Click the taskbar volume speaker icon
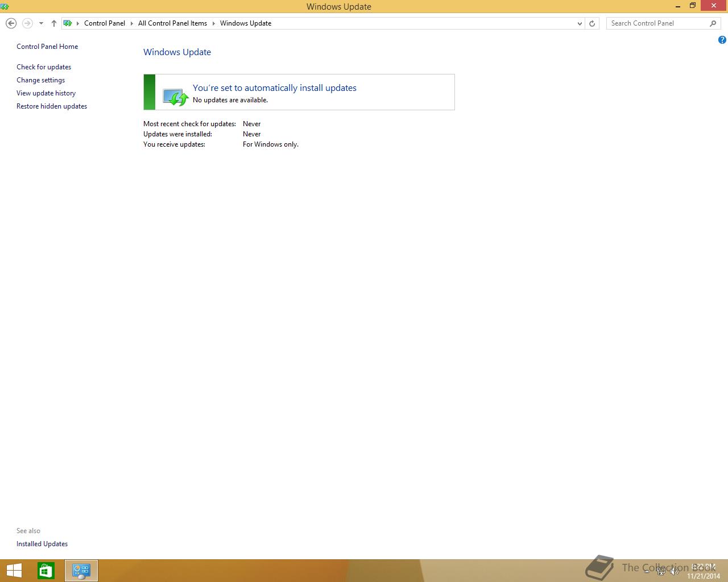Viewport: 728px width, 582px height. click(675, 571)
